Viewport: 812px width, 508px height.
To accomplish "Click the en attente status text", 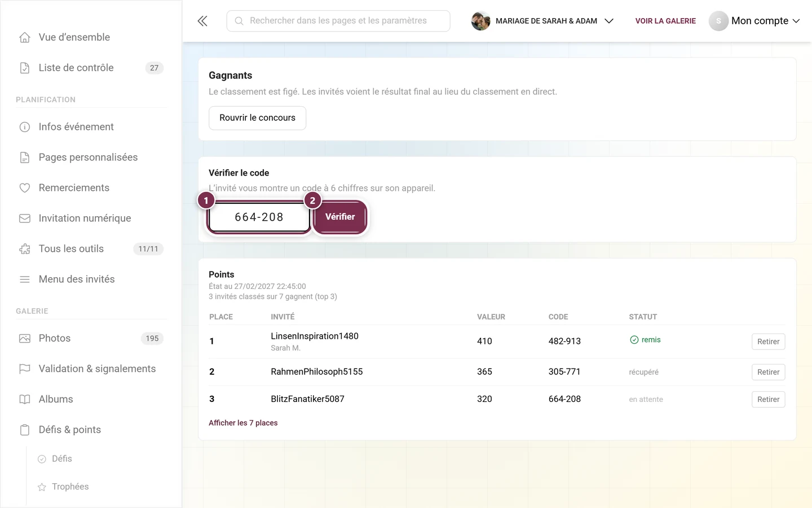I will click(x=646, y=400).
